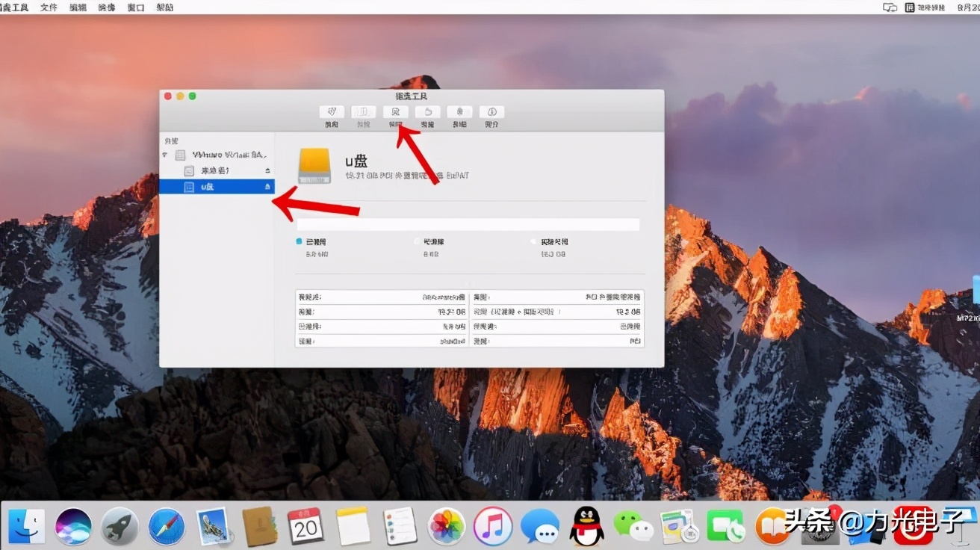980x550 pixels.
Task: Open the Info toolbar button
Action: click(x=491, y=112)
